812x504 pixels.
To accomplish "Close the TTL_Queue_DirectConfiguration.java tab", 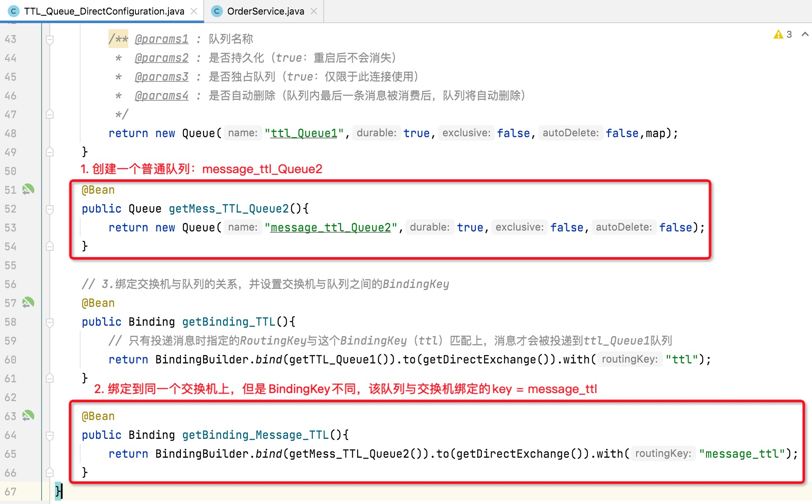I will pos(194,11).
